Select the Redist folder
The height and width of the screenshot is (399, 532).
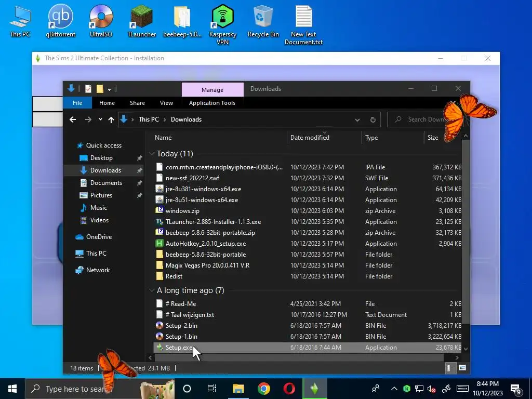coord(174,276)
